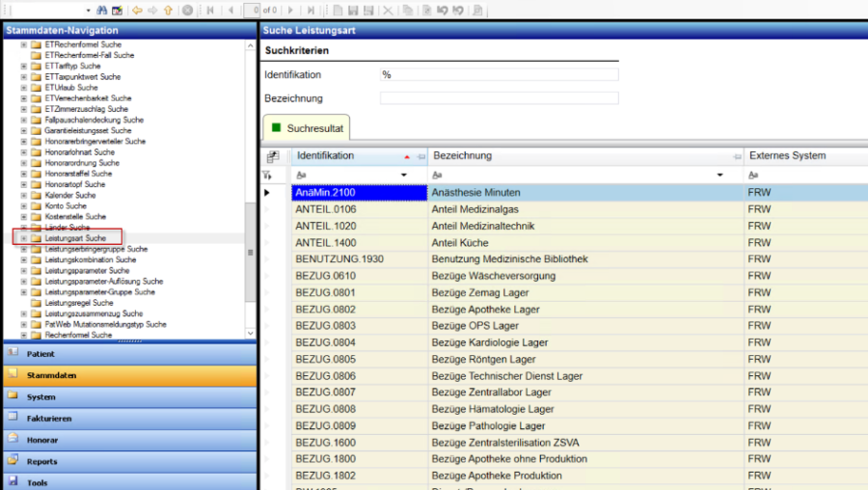Click the delete X icon in toolbar
This screenshot has width=868, height=490.
pos(387,10)
